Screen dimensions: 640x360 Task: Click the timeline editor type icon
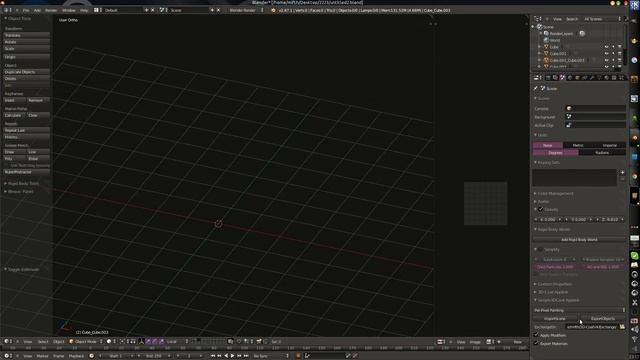pos(7,356)
